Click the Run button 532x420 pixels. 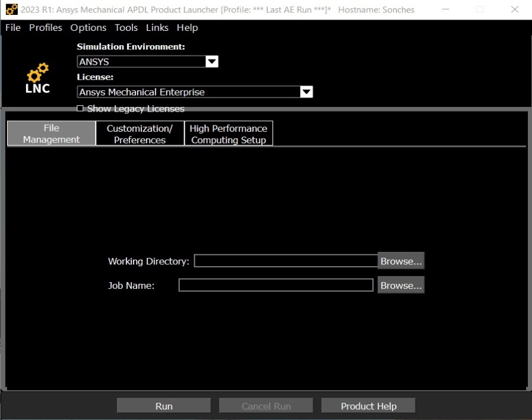coord(164,406)
